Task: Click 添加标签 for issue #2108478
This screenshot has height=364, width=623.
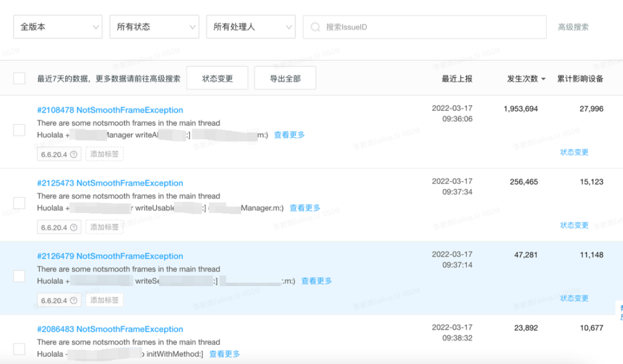Action: coord(104,154)
